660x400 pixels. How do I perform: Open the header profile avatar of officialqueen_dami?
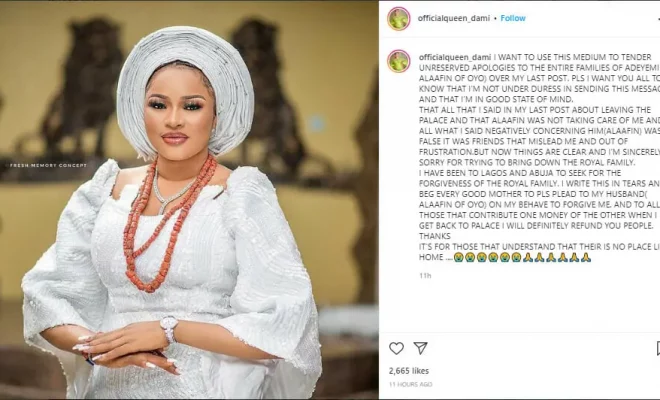click(399, 19)
